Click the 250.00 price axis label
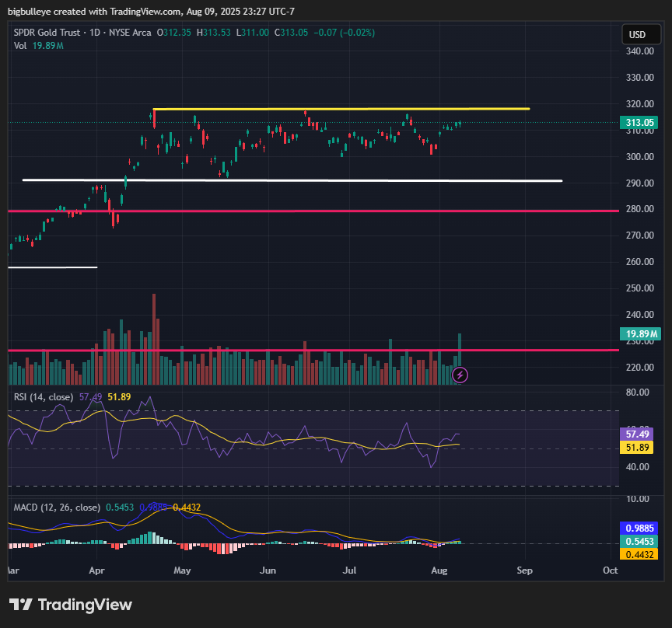672x628 pixels. (640, 288)
